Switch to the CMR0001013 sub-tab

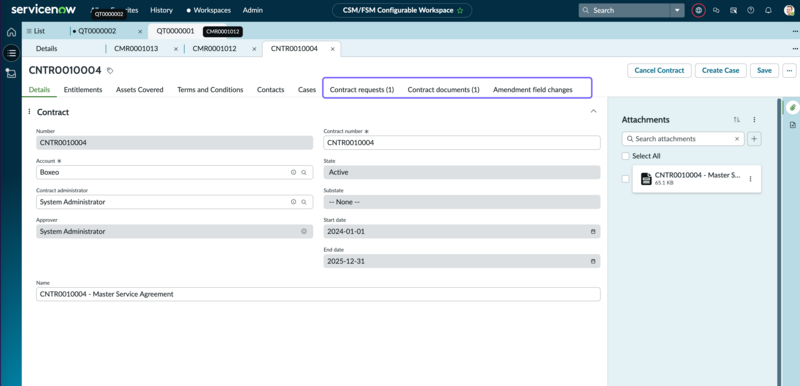tap(136, 49)
